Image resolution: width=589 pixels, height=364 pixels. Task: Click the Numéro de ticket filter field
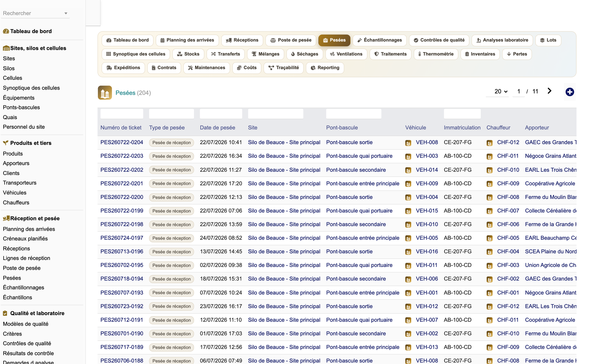pos(122,114)
